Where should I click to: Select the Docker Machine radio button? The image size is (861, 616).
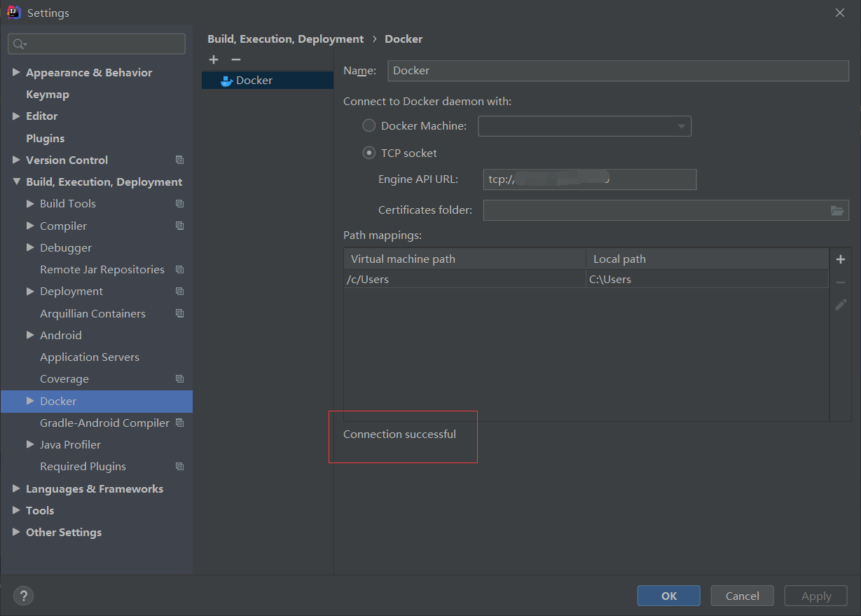point(369,125)
